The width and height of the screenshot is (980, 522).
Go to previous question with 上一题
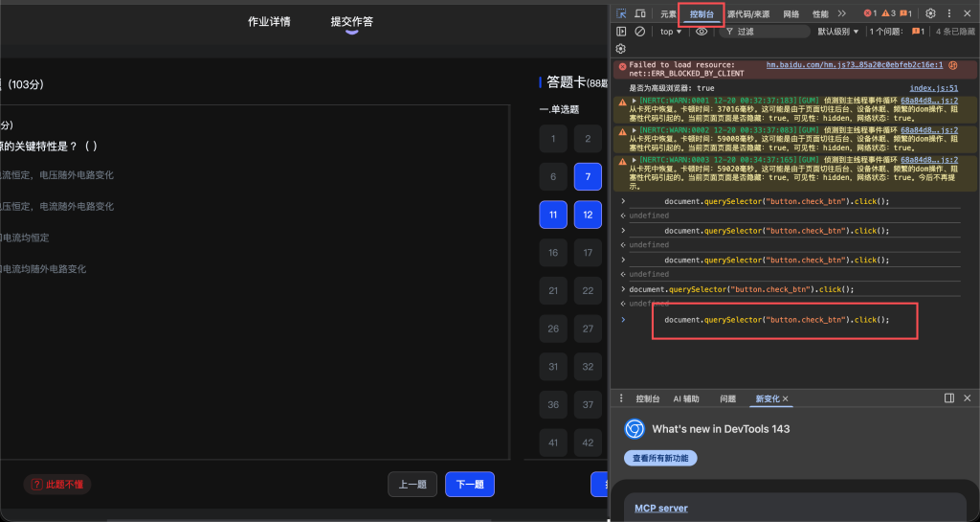(x=412, y=485)
